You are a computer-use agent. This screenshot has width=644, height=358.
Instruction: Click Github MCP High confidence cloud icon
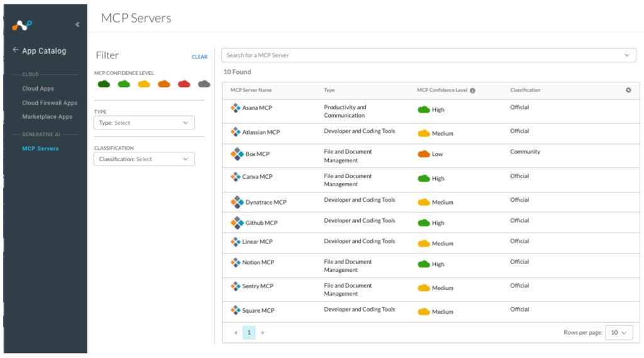423,223
